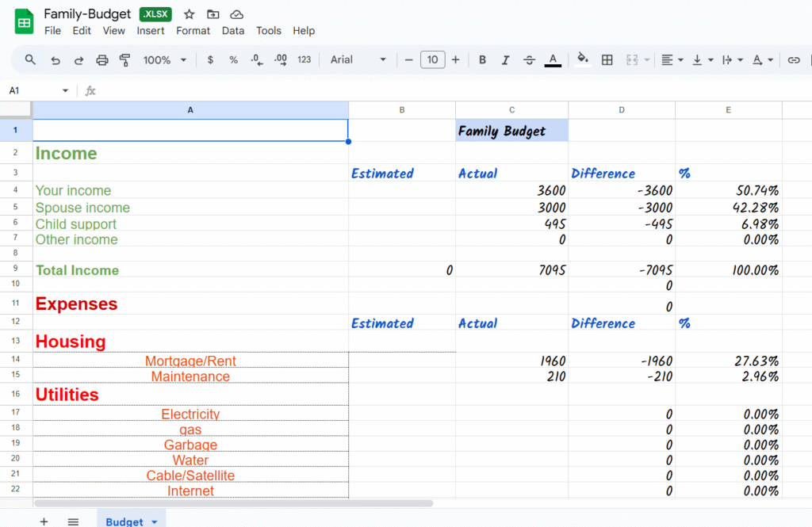The height and width of the screenshot is (527, 812).
Task: Select the Cable/Satellite cell
Action: coord(190,475)
